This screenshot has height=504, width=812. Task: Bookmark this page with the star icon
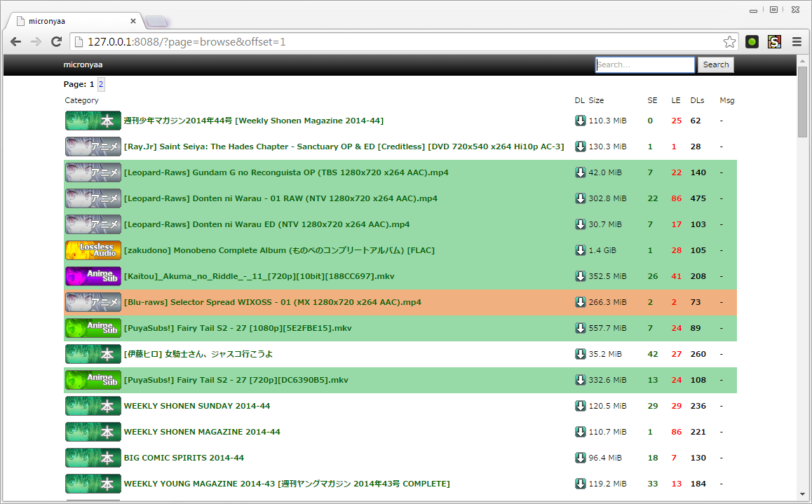(x=729, y=42)
